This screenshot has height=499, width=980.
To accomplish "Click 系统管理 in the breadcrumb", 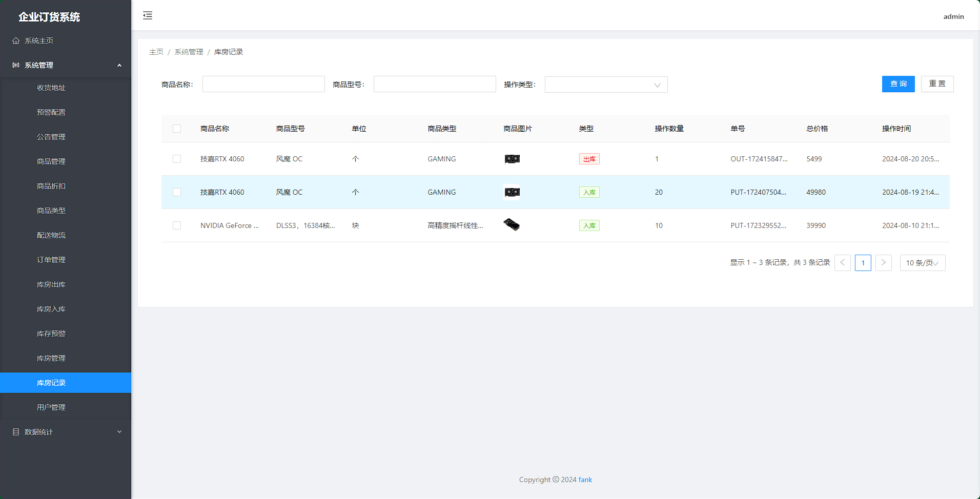I will pos(189,52).
